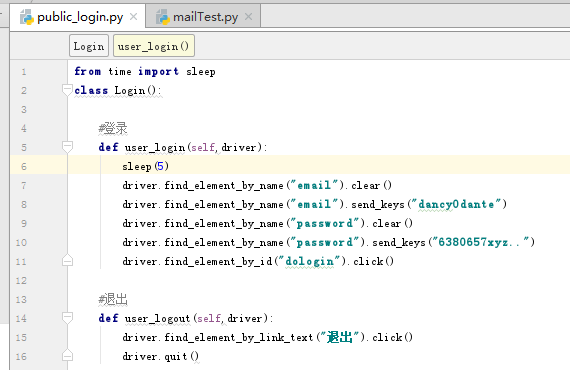This screenshot has width=570, height=370.
Task: Click the #登录 comment
Action: [113, 129]
